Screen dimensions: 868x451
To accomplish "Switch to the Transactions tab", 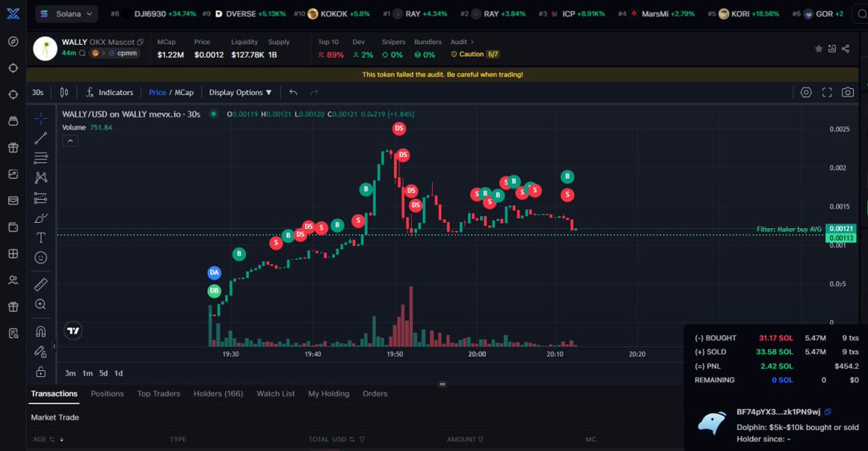I will (x=54, y=394).
